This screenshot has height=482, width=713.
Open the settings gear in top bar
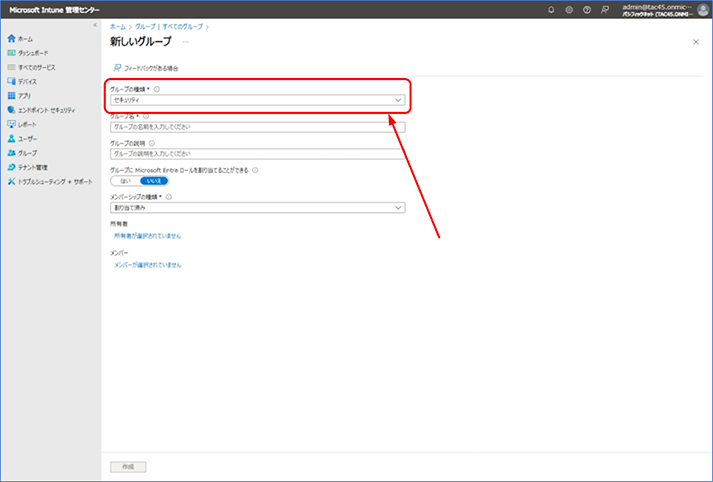tap(569, 10)
